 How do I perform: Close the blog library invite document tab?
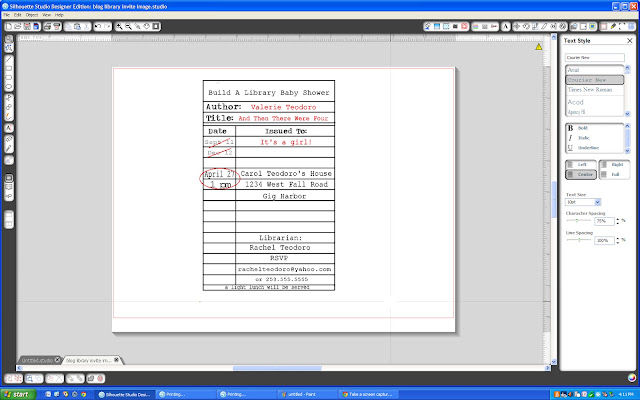pos(116,360)
